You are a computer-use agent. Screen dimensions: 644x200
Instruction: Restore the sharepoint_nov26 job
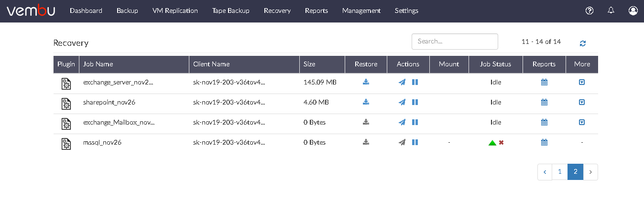click(366, 102)
